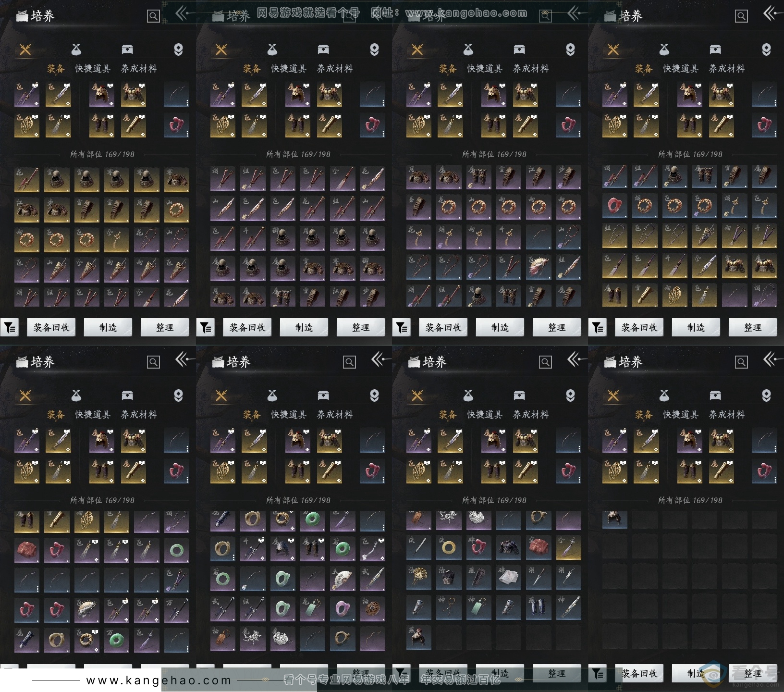Select equipped pink coral accessory in top-left panel
The image size is (784, 692).
pos(176,125)
